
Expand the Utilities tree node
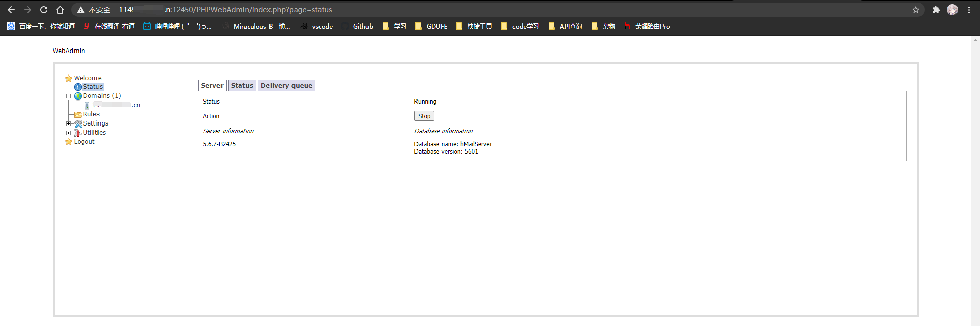click(68, 133)
